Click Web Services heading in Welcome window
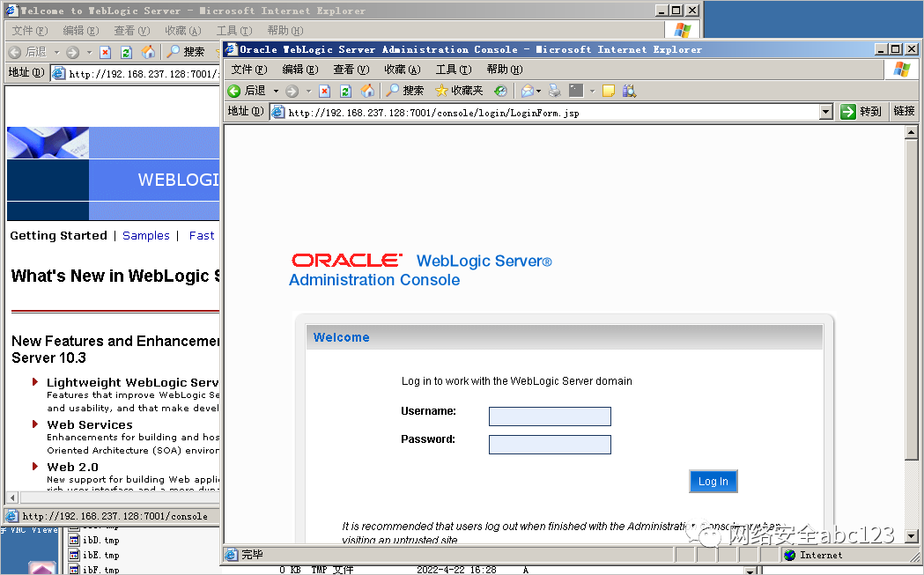Screen dimensions: 924x575 coord(90,424)
